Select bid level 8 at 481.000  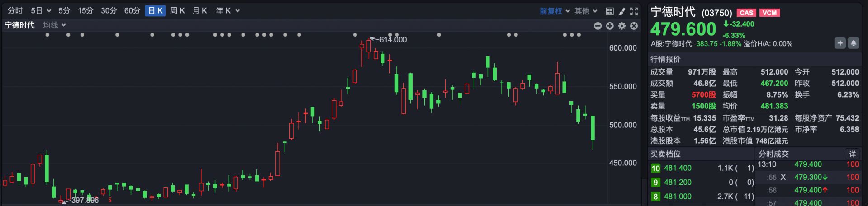pos(702,196)
